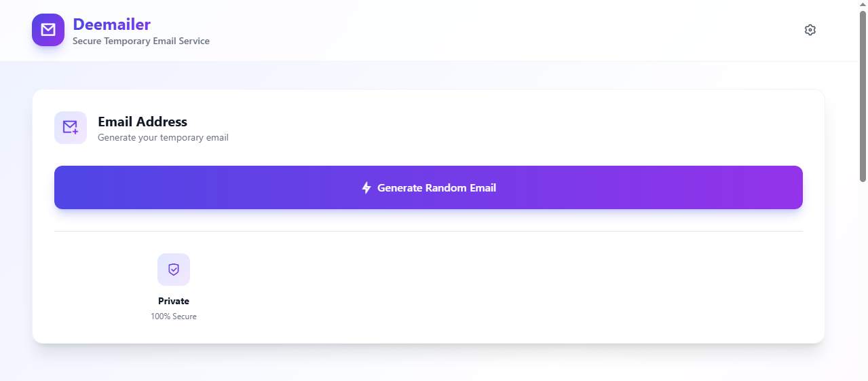868x381 pixels.
Task: Click the mail-plus icon beside Email Address
Action: point(71,128)
